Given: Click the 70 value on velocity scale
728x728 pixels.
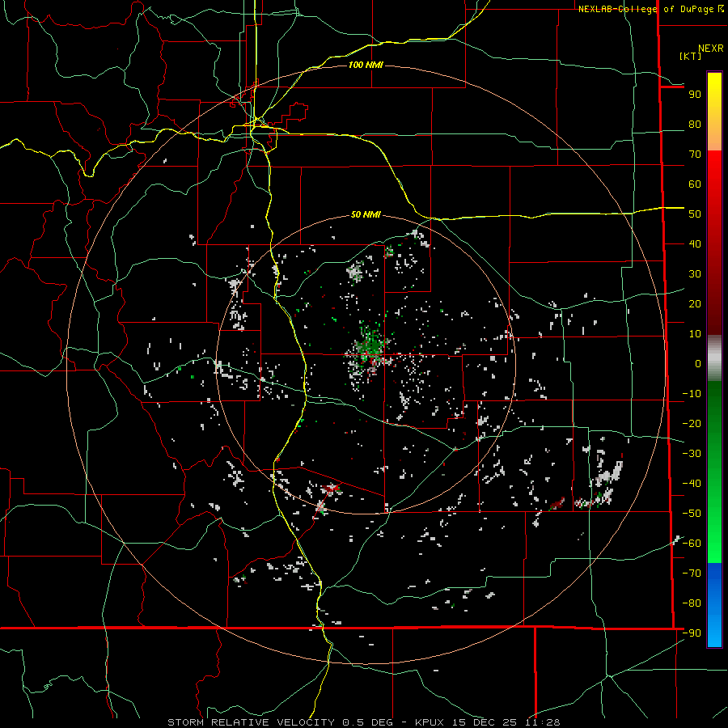Looking at the screenshot, I should (x=695, y=154).
